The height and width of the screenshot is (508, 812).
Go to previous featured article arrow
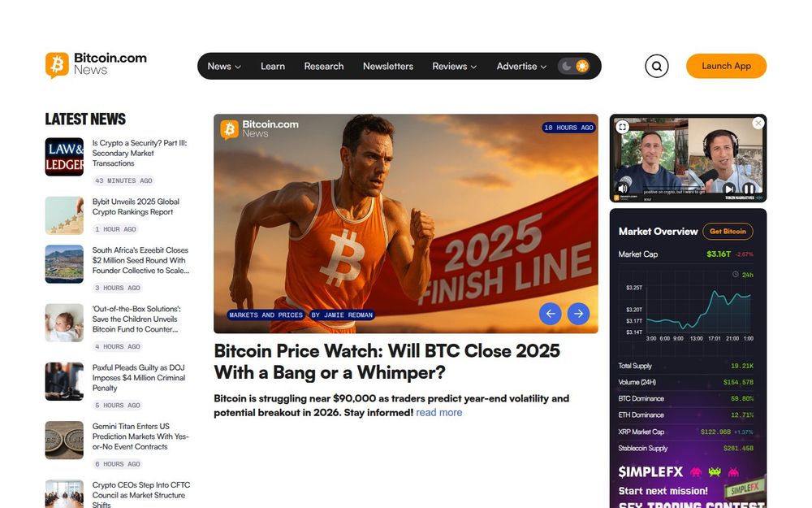(x=550, y=314)
